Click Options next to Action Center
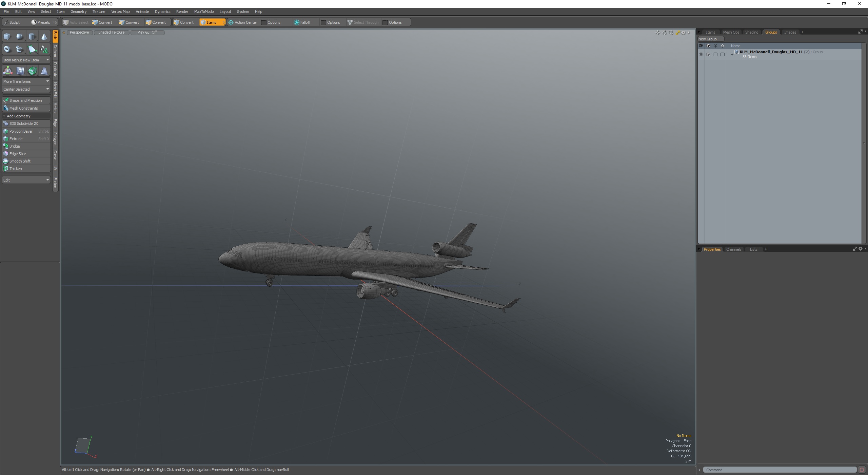868x475 pixels. click(274, 22)
